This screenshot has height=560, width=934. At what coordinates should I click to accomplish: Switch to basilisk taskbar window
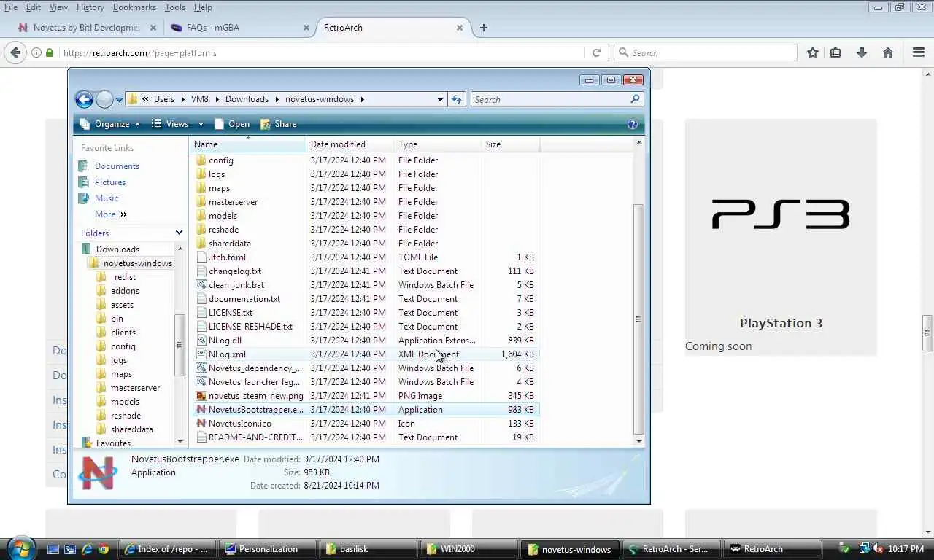point(368,549)
